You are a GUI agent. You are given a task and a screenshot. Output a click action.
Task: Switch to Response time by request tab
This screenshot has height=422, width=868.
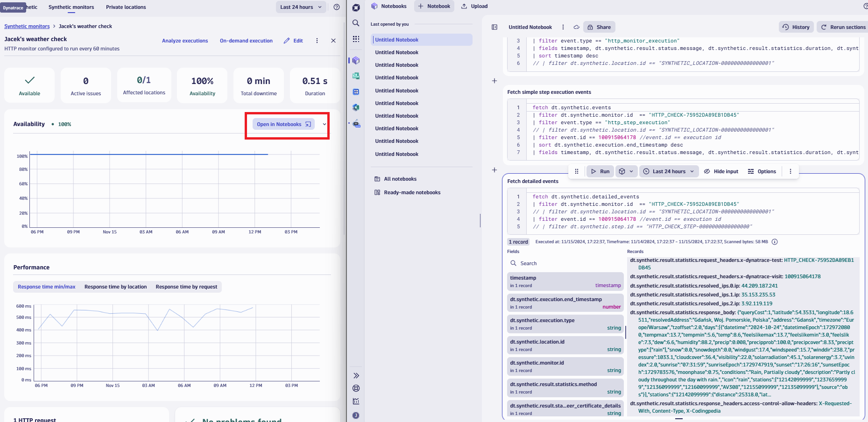click(x=186, y=287)
